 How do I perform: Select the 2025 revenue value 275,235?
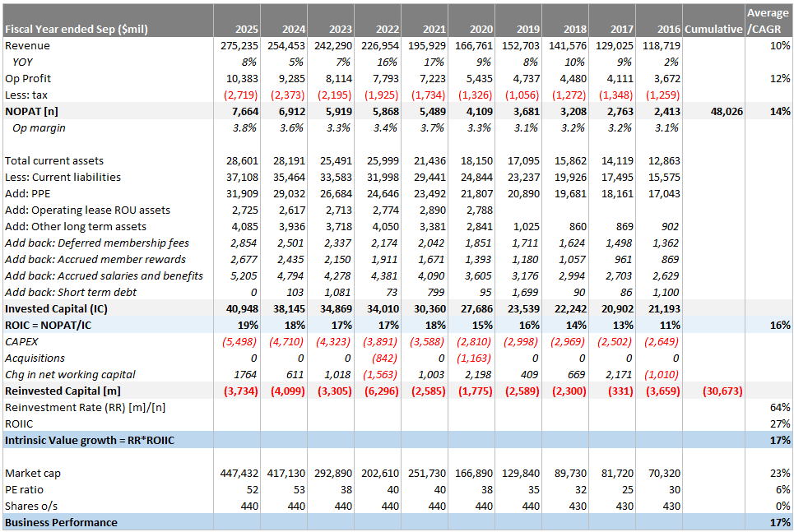coord(239,45)
